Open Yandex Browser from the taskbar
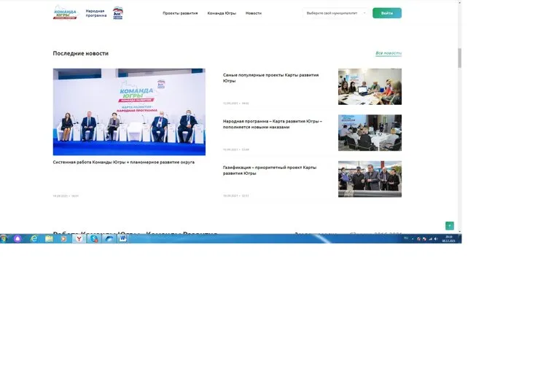 point(78,239)
